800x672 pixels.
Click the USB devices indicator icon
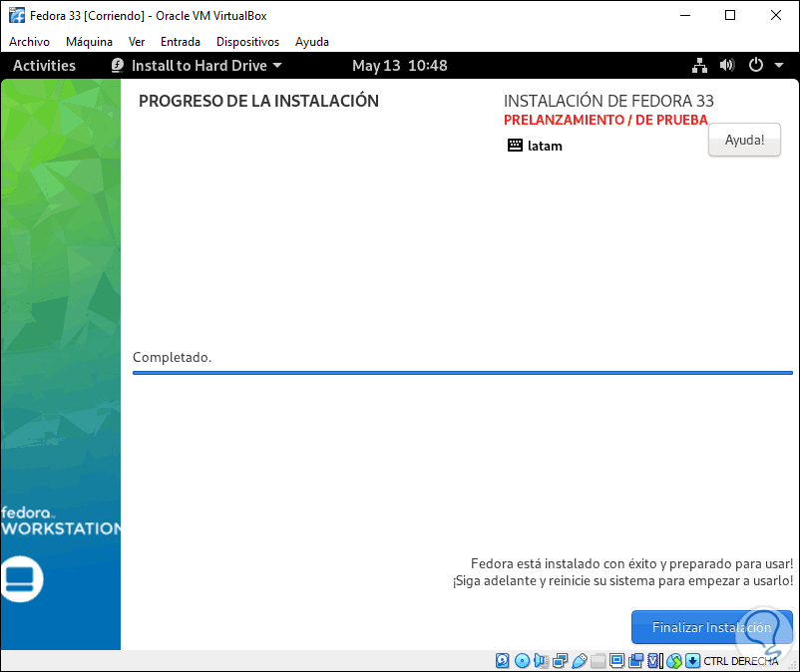pos(580,661)
